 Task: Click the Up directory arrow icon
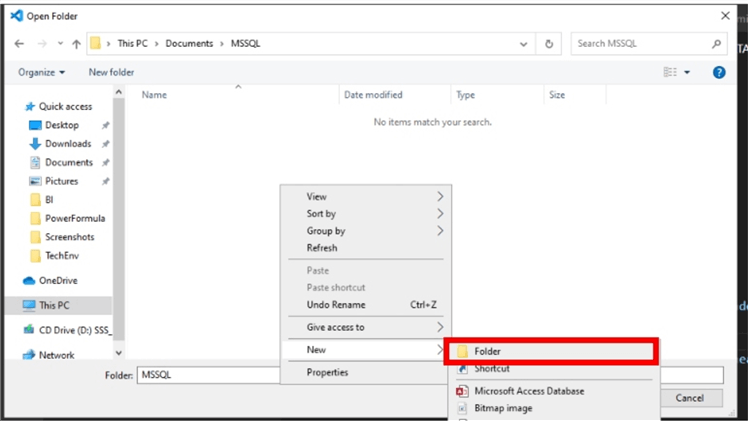[x=77, y=44]
